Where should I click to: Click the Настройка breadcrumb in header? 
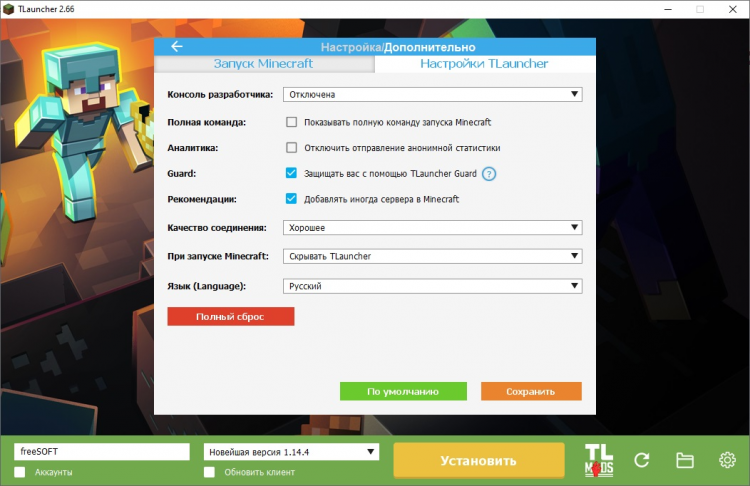pos(351,47)
